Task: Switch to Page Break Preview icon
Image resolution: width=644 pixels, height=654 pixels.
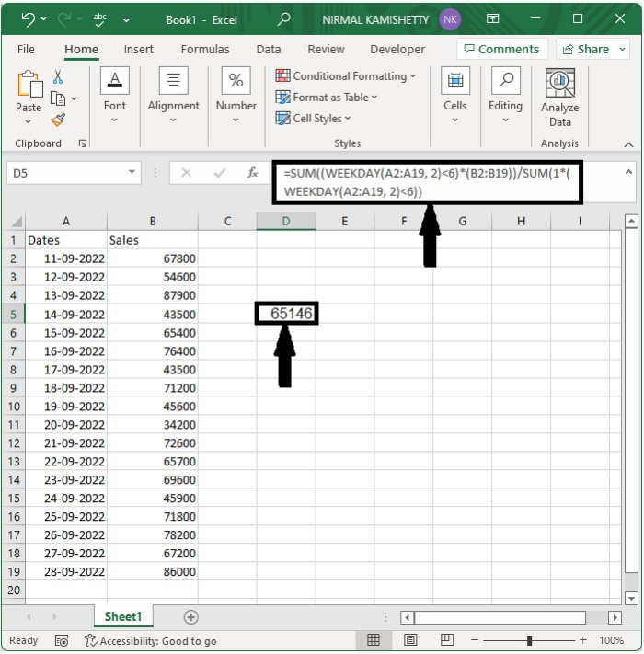Action: (x=447, y=640)
